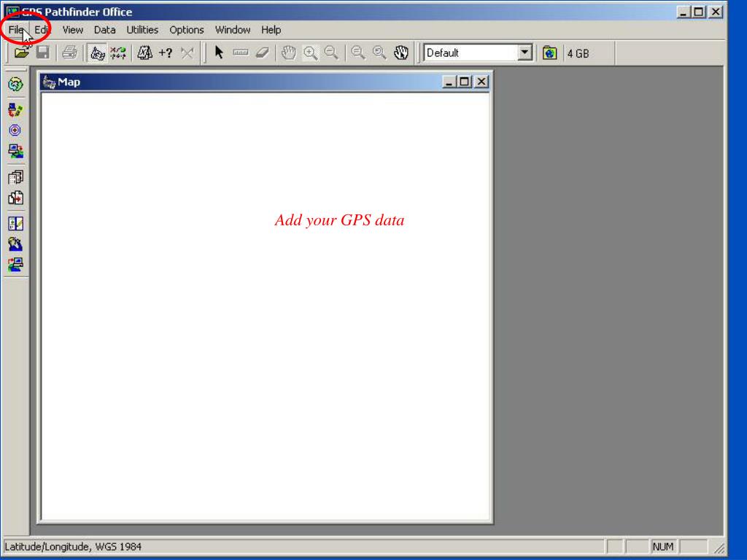Open the Edit menu
This screenshot has height=560, width=747.
(x=42, y=30)
